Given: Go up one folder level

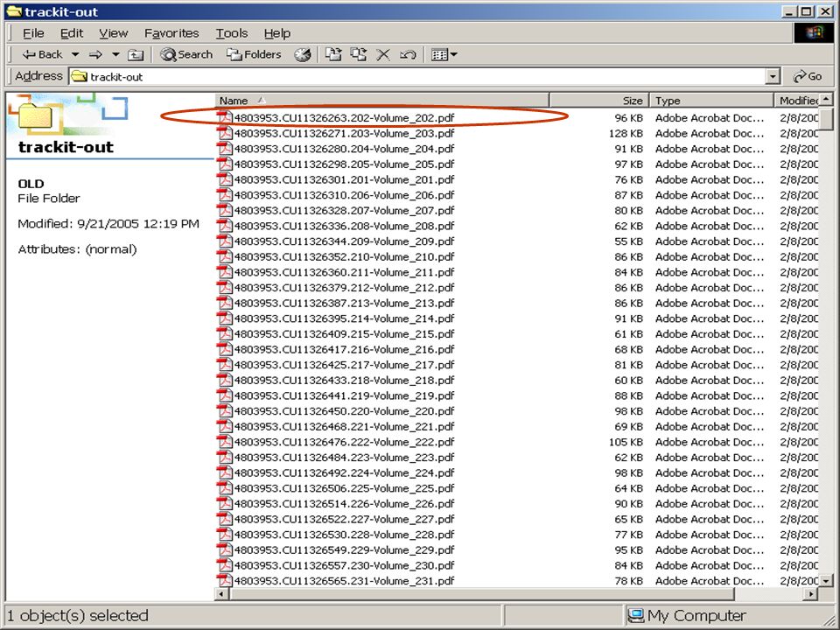Looking at the screenshot, I should click(136, 54).
